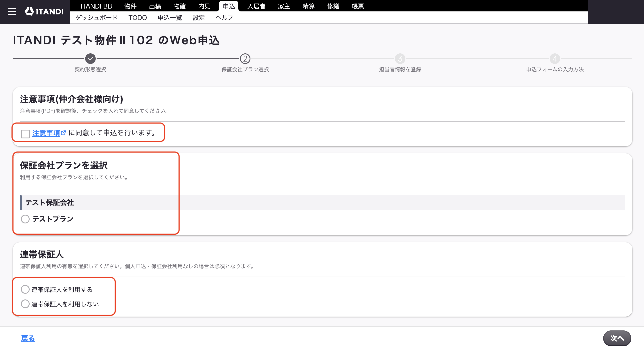Screen dimensions: 644x348
Task: Open the 注意事項 PDF link
Action: [x=46, y=133]
